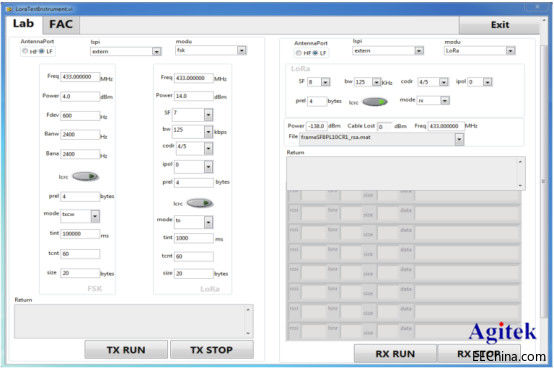Open the mode rx dropdown in RX panel

(x=445, y=101)
